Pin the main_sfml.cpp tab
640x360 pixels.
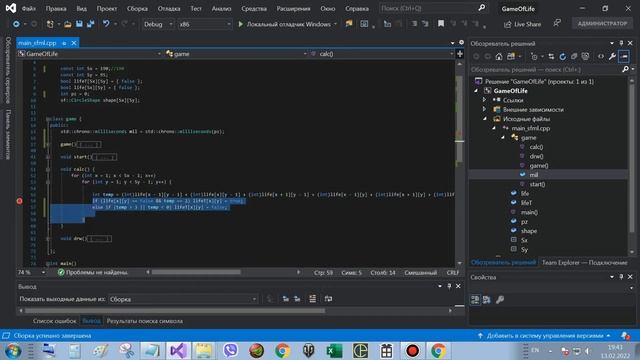pos(64,43)
